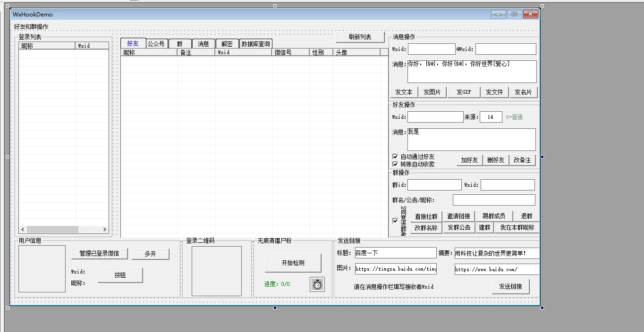Click 发送链接 to send link
This screenshot has width=644, height=332.
pyautogui.click(x=510, y=286)
